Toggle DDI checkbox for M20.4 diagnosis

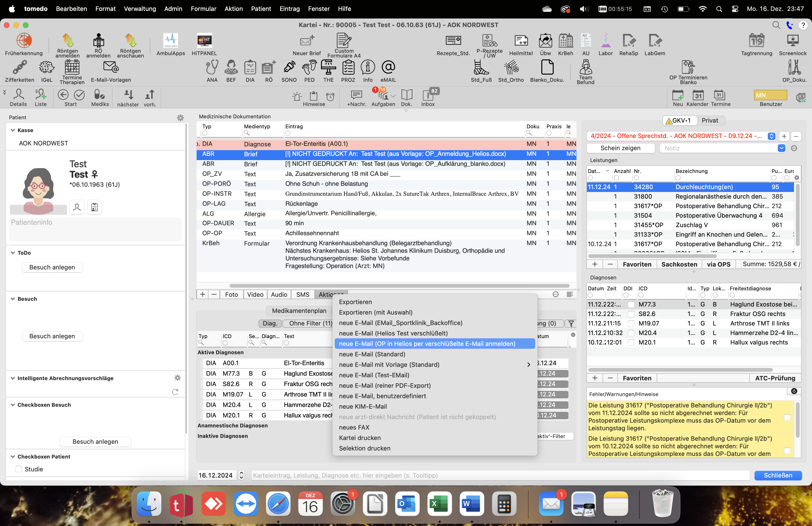[631, 333]
